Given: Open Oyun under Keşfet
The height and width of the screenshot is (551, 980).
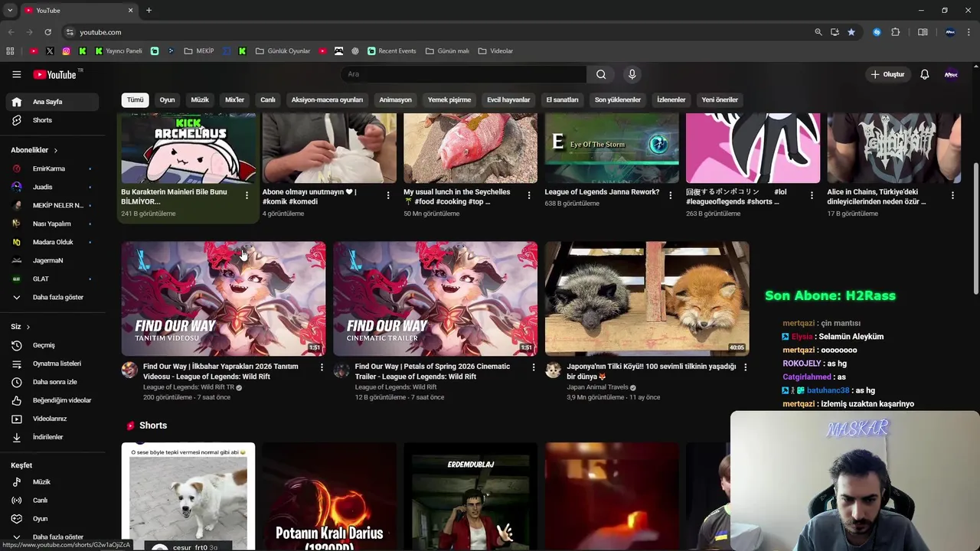Looking at the screenshot, I should tap(52, 519).
